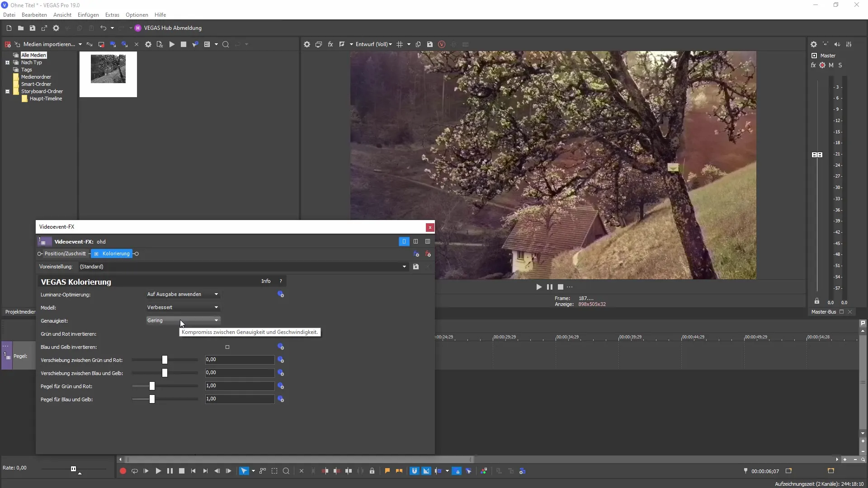
Task: Adjust Pegel für Blau und Gelb slider
Action: coord(152,399)
